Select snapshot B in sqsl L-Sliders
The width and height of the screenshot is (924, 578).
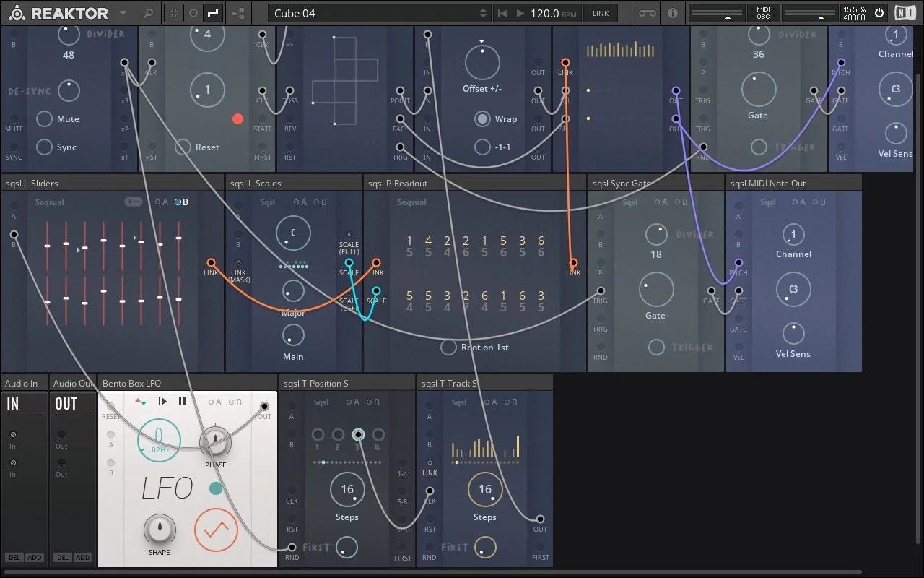(x=181, y=202)
